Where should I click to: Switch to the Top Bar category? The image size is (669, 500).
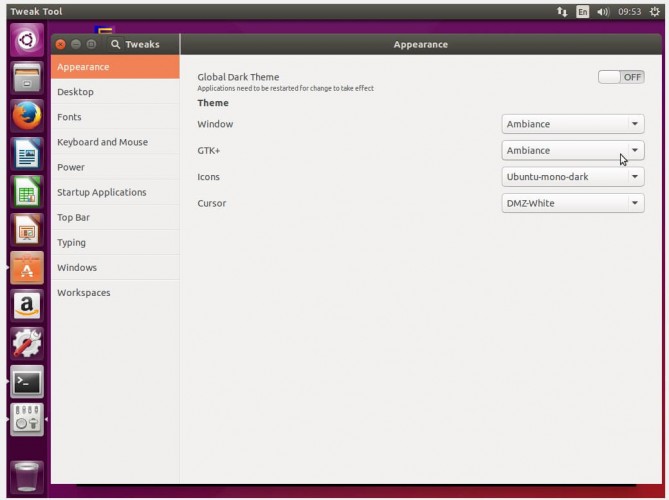click(115, 218)
